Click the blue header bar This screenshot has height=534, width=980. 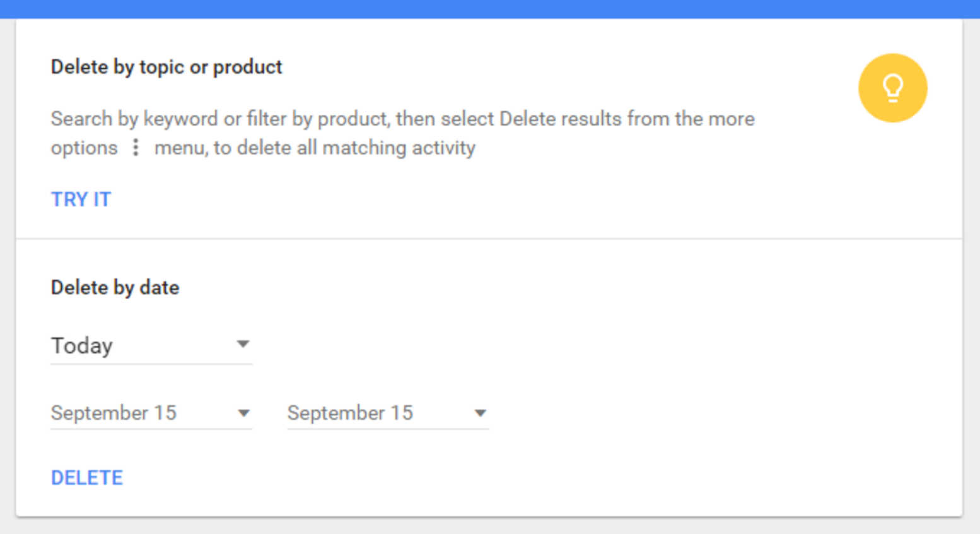coord(490,9)
